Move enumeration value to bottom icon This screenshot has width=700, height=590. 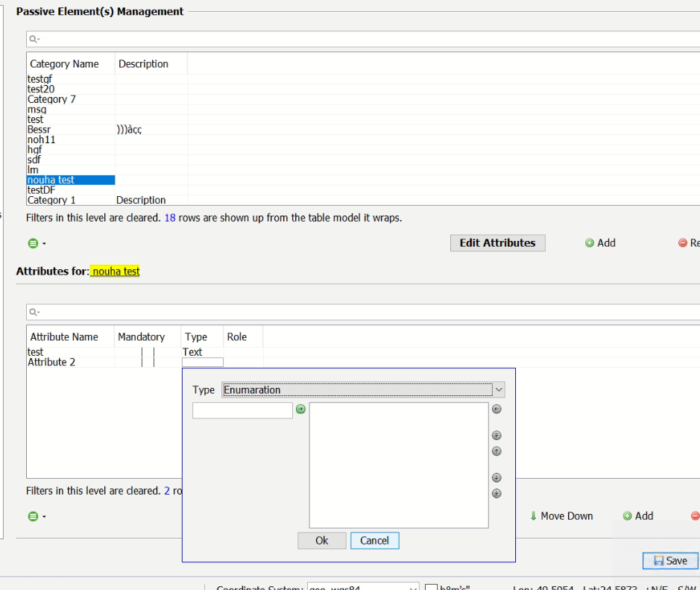coord(497,493)
